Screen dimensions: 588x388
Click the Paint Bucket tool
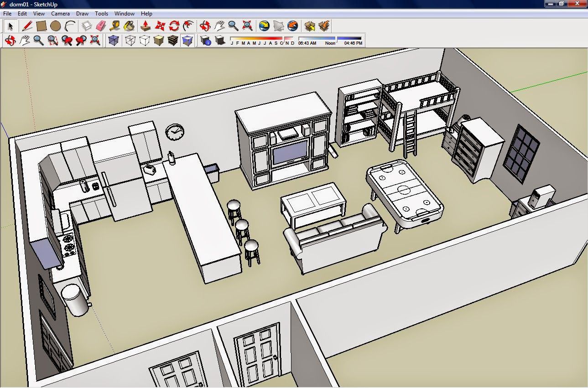129,26
